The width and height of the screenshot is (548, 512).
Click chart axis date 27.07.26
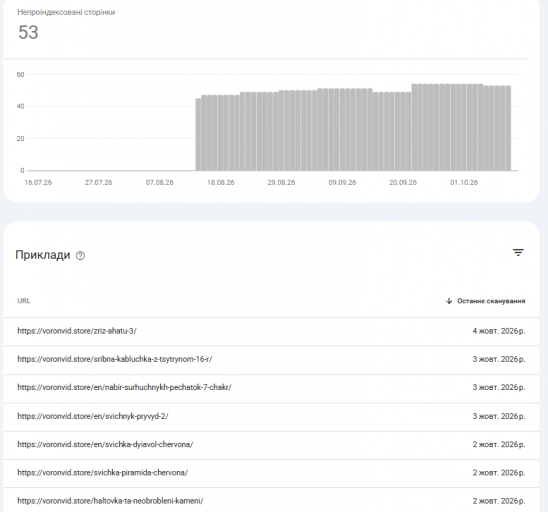(x=99, y=182)
